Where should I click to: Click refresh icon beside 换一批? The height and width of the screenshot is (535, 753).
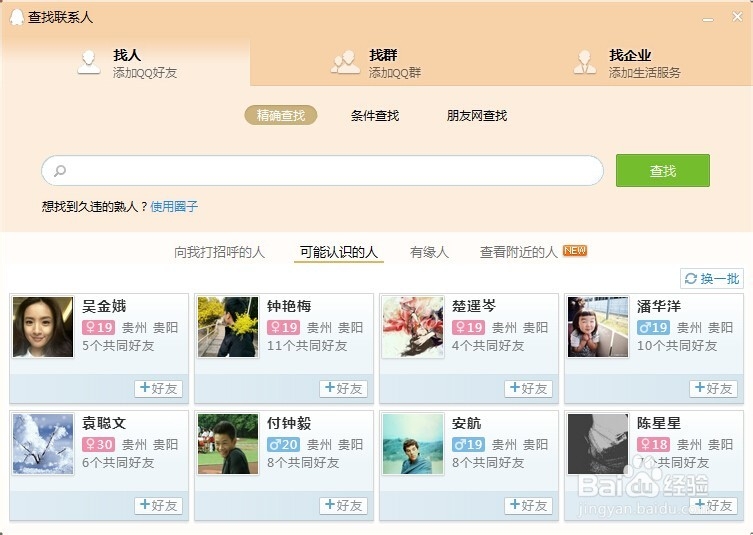[x=691, y=279]
